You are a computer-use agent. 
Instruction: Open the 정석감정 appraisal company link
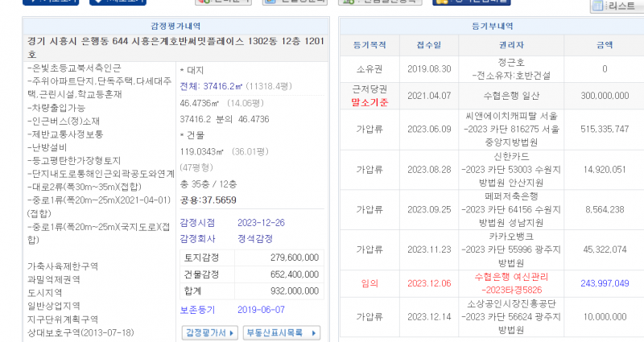254,239
